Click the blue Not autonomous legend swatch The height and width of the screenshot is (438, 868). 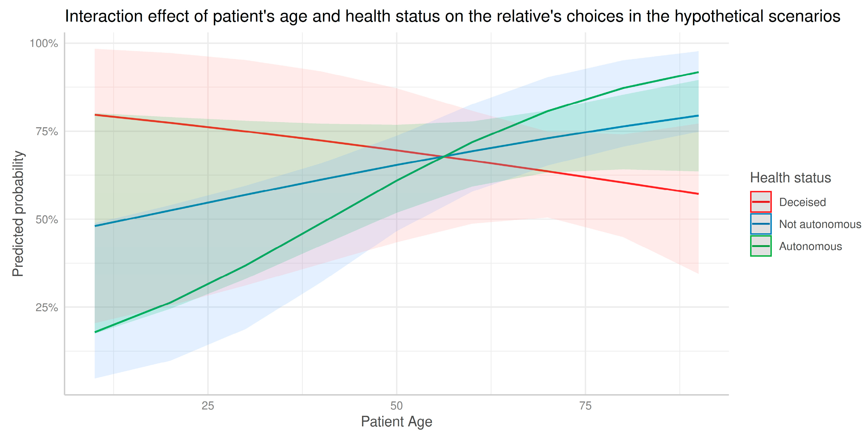tap(761, 224)
